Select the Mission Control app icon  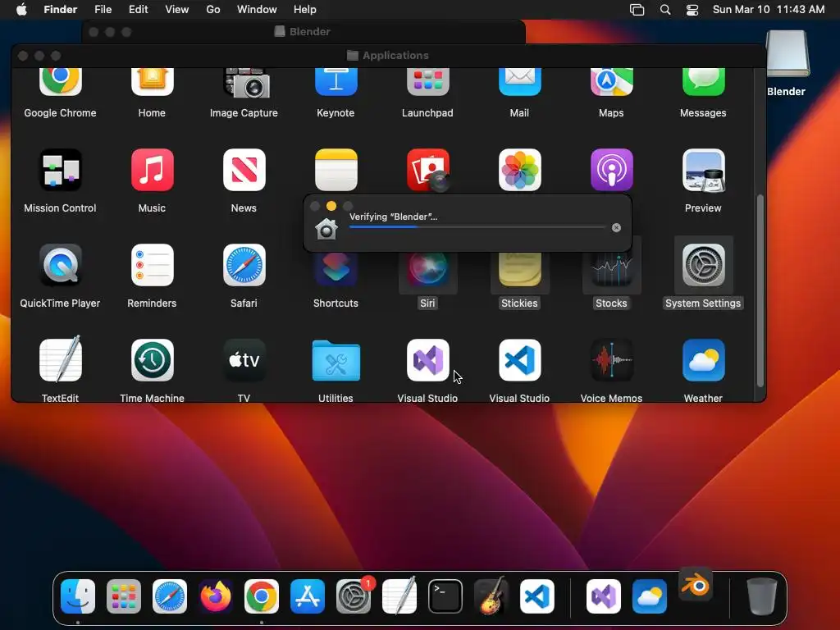pos(61,170)
